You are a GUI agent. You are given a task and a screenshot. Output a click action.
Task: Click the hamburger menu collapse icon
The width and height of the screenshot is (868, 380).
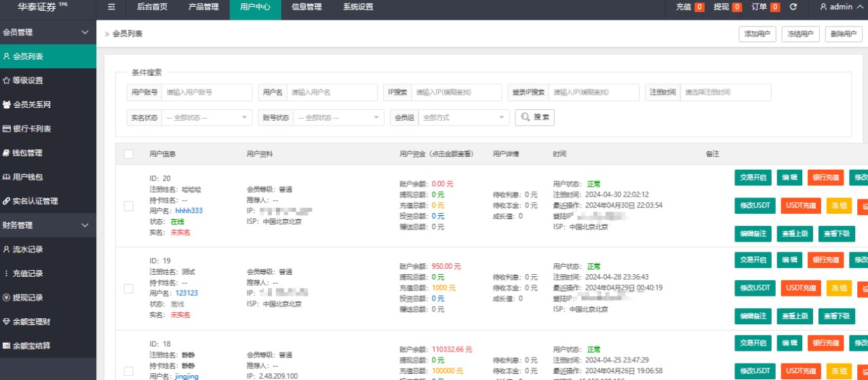coord(112,7)
